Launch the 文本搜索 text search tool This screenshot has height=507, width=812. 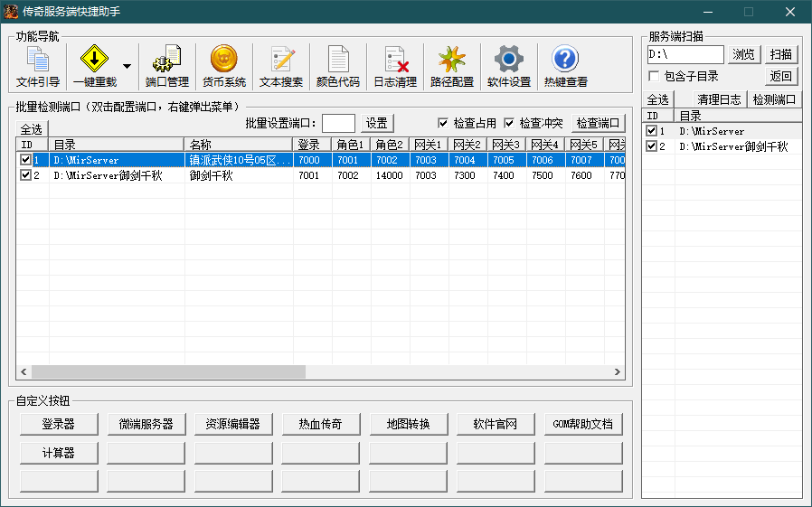(281, 67)
